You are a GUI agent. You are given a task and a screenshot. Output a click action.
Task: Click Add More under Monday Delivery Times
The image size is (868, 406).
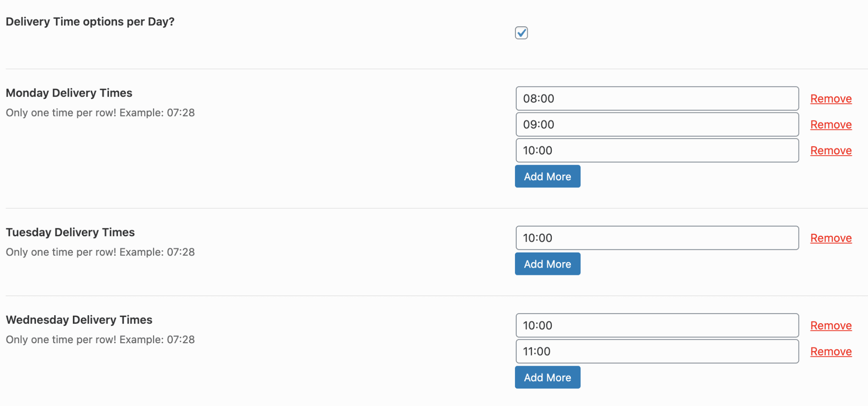547,176
